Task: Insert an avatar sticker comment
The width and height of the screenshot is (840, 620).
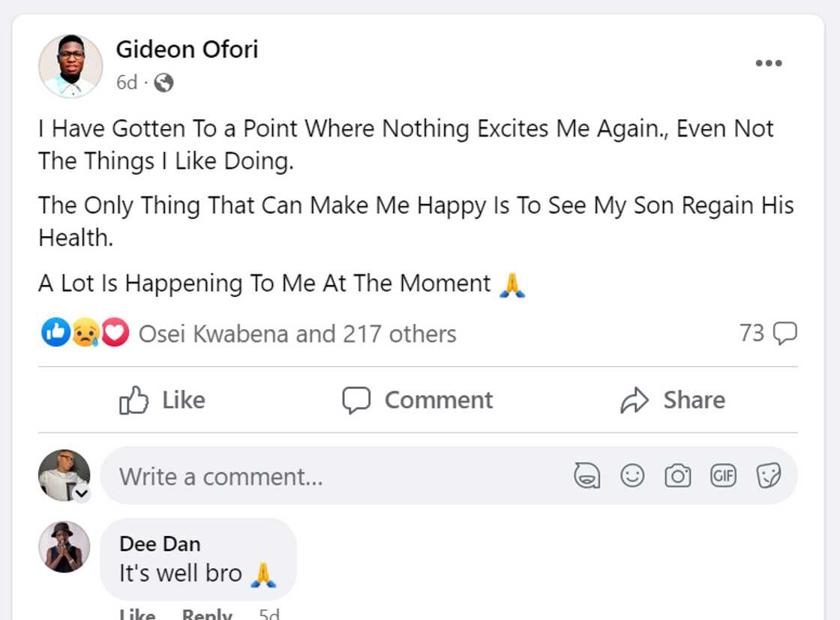Action: [x=588, y=475]
